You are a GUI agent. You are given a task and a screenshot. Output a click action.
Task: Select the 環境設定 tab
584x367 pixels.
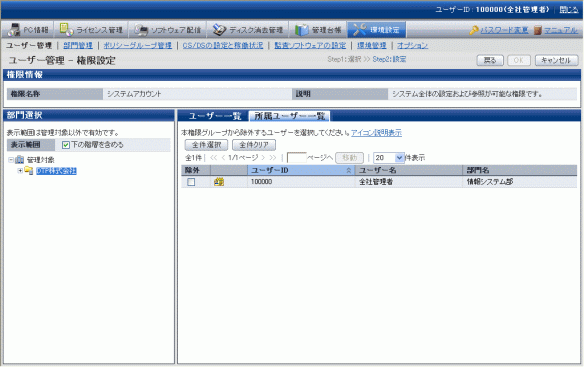[377, 30]
